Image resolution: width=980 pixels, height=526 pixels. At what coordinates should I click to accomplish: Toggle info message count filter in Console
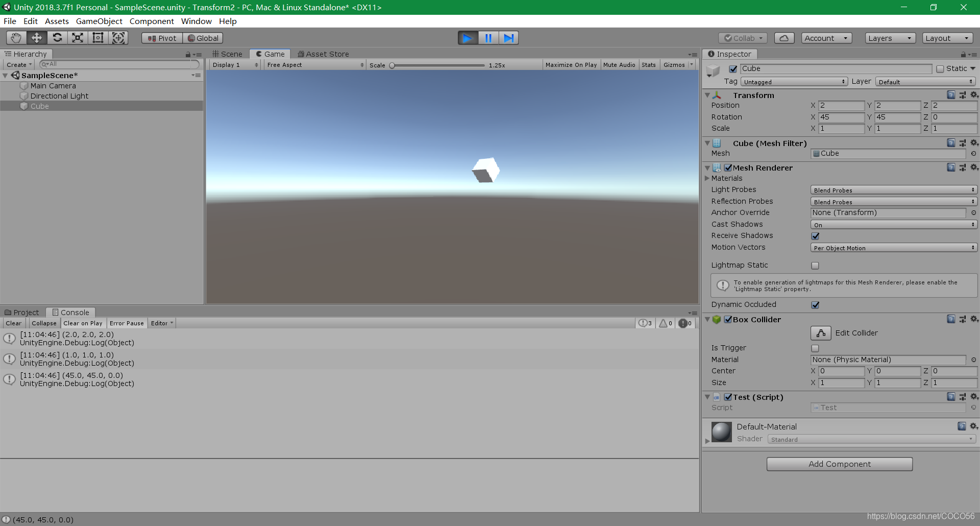point(645,323)
